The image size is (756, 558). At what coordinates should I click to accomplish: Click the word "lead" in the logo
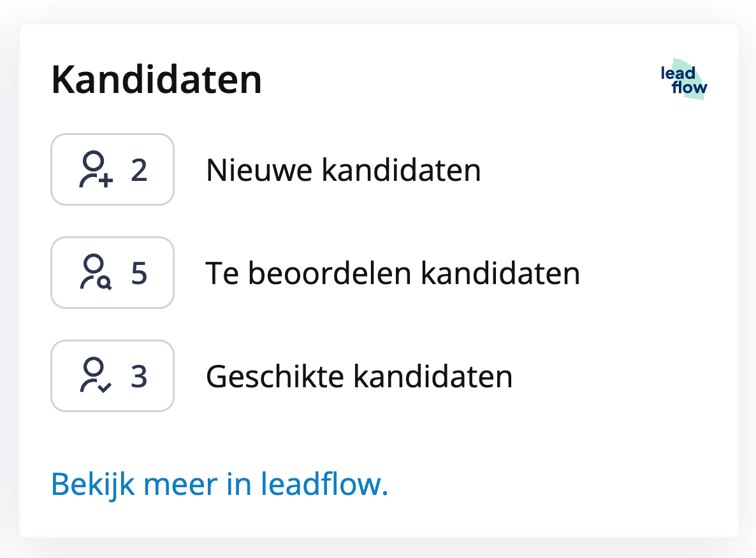click(678, 73)
